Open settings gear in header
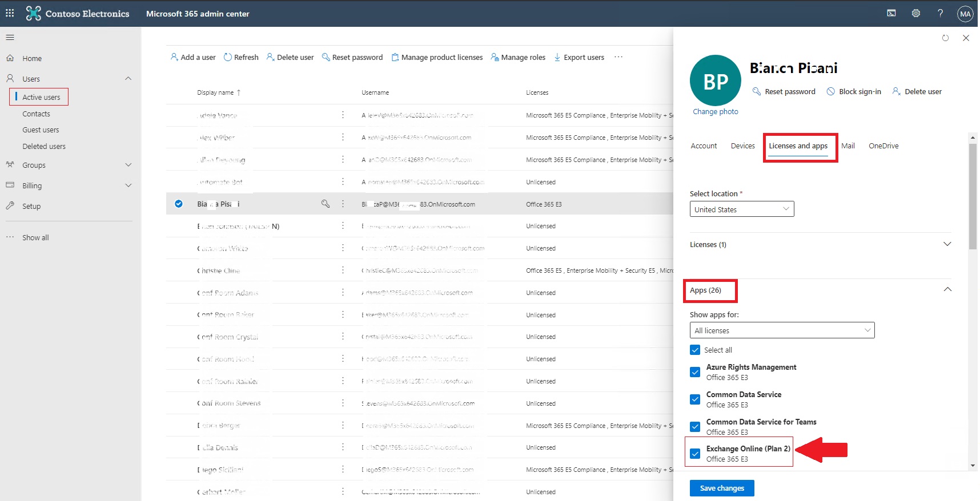The width and height of the screenshot is (980, 501). point(915,13)
